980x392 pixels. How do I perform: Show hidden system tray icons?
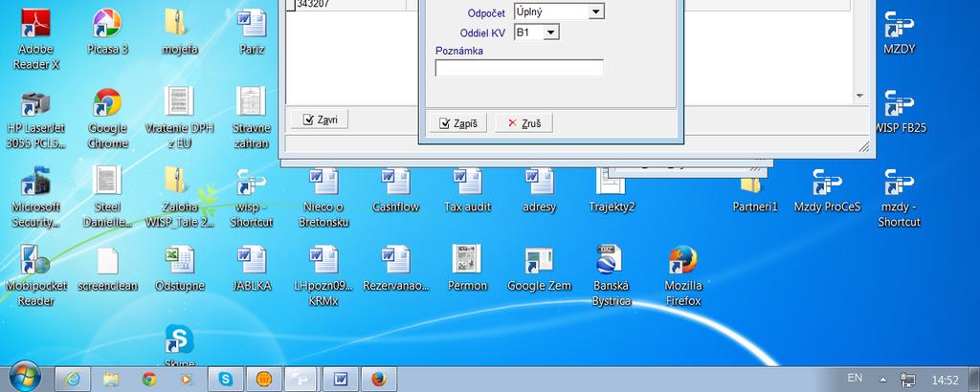tap(883, 379)
